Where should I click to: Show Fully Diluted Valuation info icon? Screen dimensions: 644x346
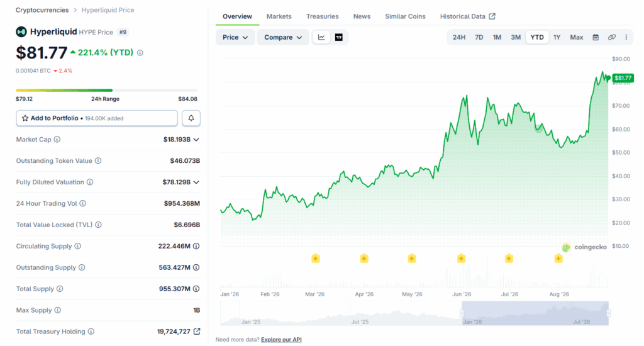90,182
